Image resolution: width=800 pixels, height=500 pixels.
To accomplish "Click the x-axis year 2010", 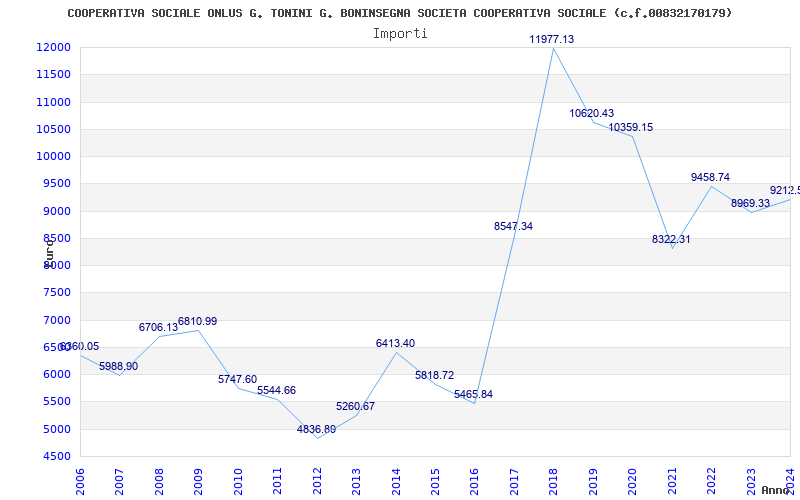I will tap(238, 481).
